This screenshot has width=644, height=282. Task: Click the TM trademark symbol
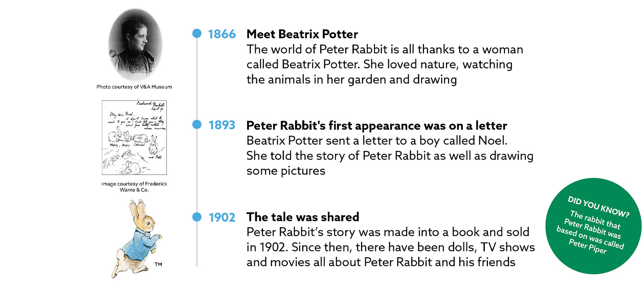[x=158, y=265]
